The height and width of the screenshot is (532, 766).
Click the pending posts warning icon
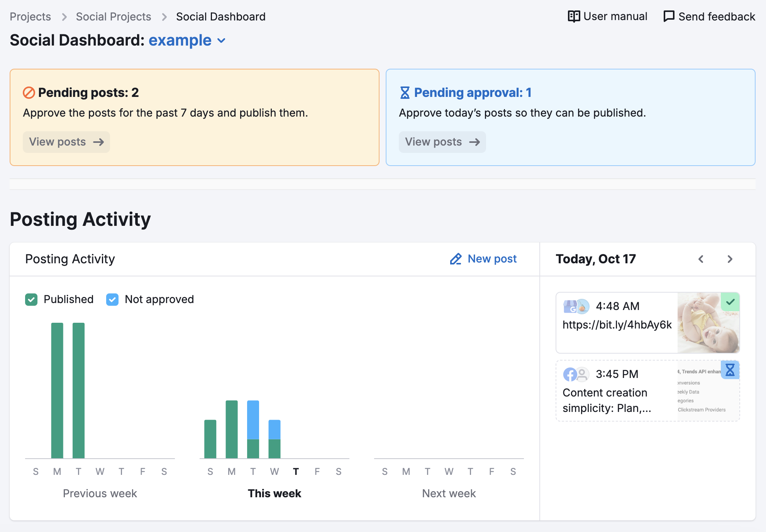click(29, 91)
